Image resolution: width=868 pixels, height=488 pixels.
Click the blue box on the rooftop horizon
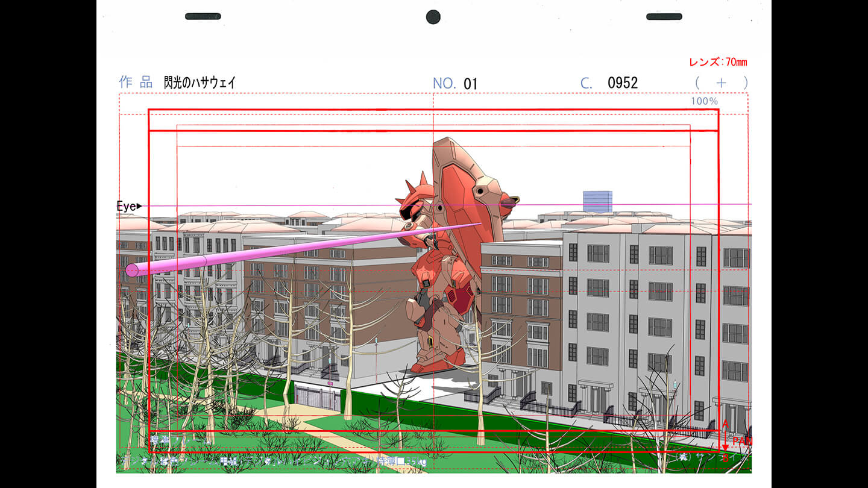pyautogui.click(x=597, y=201)
